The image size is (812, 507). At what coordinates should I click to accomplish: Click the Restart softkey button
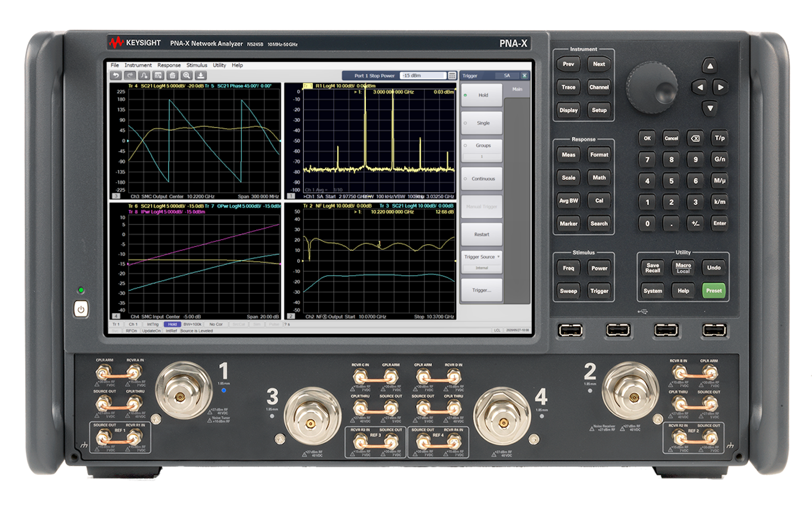pos(482,234)
